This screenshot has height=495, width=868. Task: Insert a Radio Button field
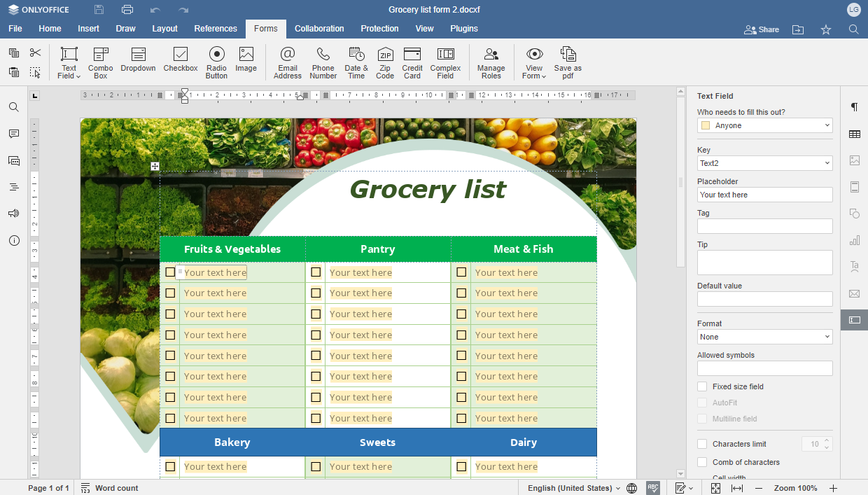tap(216, 60)
